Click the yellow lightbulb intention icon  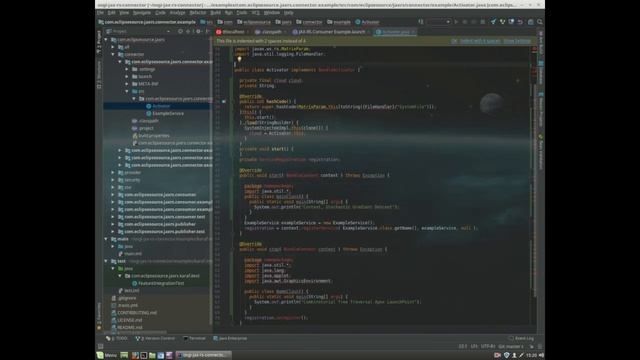(x=239, y=59)
